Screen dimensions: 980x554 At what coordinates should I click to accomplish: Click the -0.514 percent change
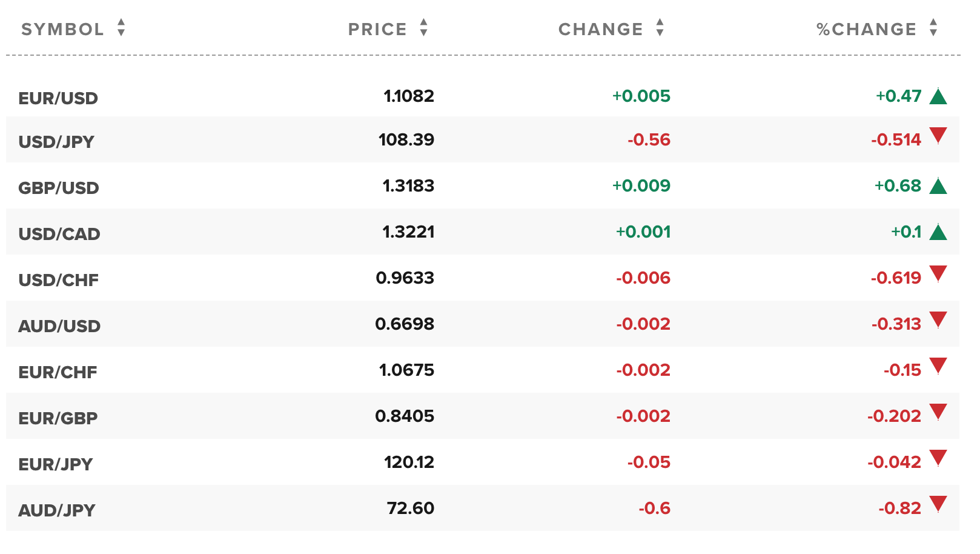(x=896, y=139)
